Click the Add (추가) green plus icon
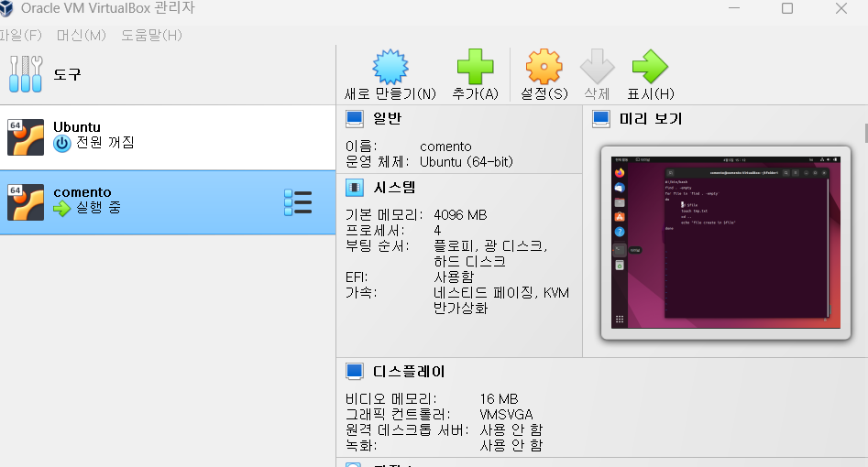Viewport: 868px width, 467px height. tap(475, 67)
